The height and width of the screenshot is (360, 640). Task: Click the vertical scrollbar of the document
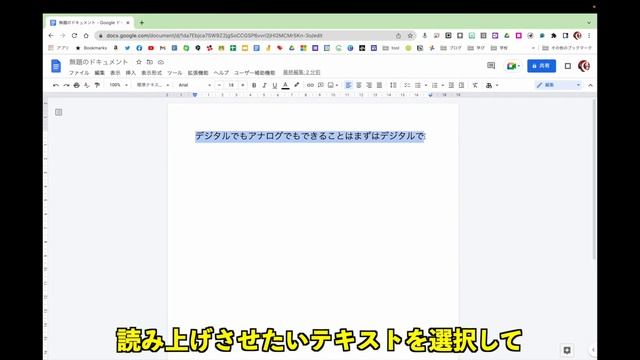pyautogui.click(x=594, y=180)
